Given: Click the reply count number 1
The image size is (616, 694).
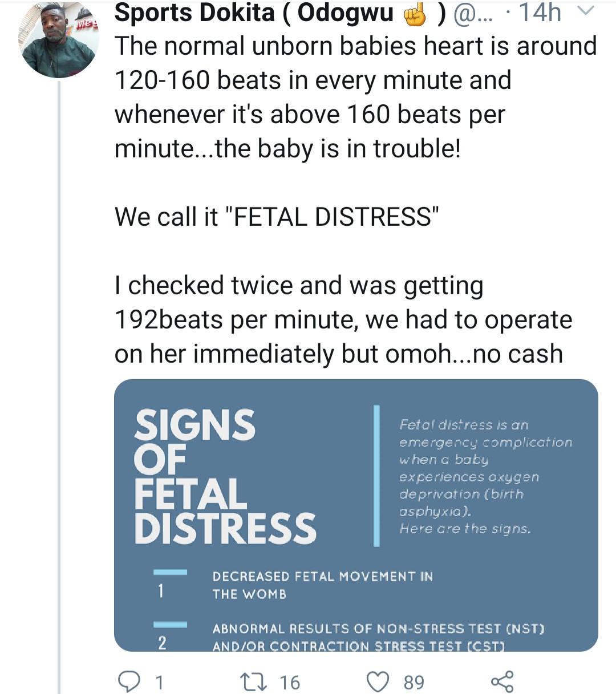Looking at the screenshot, I should pyautogui.click(x=159, y=682).
